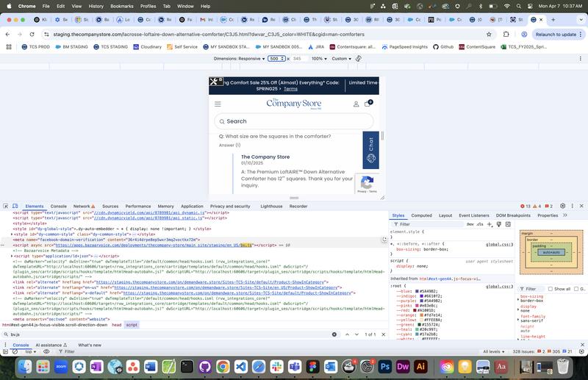Switch to the Event Listeners tab

tap(474, 215)
